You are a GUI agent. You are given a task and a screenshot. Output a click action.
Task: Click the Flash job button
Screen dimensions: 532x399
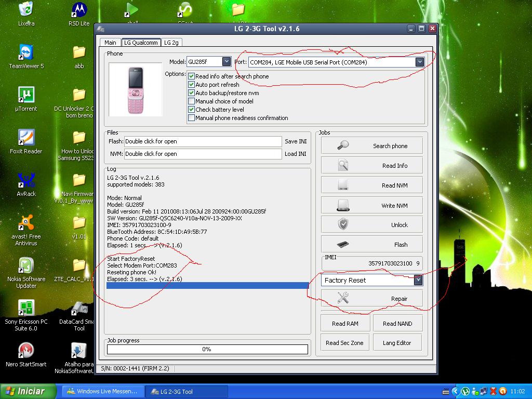pyautogui.click(x=372, y=244)
